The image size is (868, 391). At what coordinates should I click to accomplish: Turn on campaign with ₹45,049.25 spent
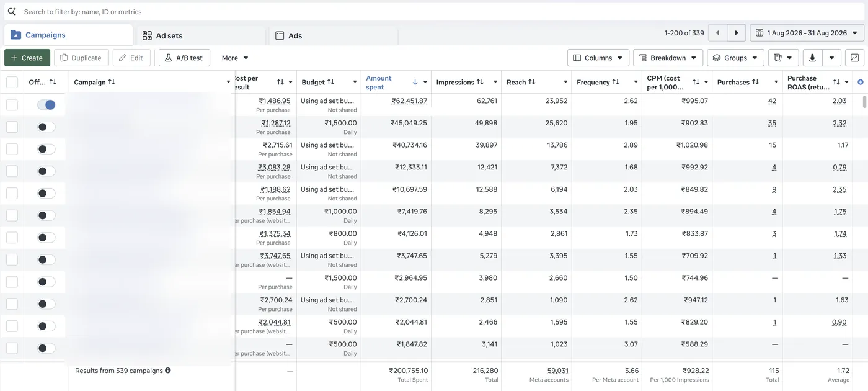click(x=46, y=127)
